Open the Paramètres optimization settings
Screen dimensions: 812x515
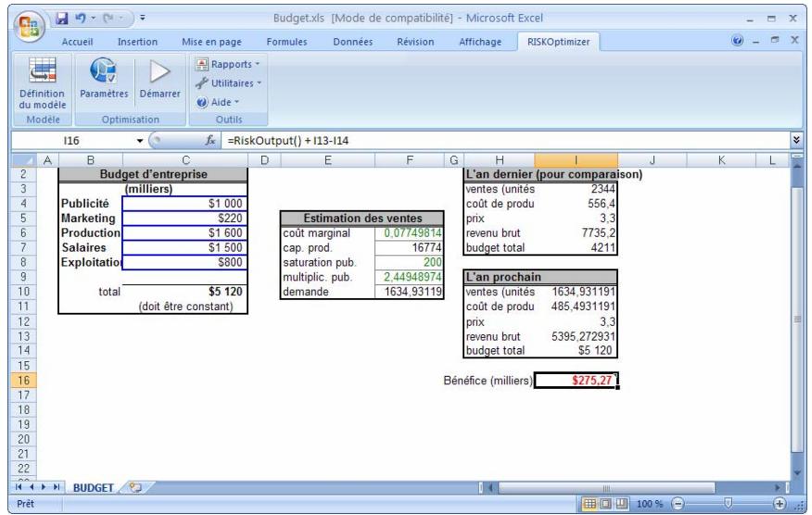pyautogui.click(x=104, y=78)
